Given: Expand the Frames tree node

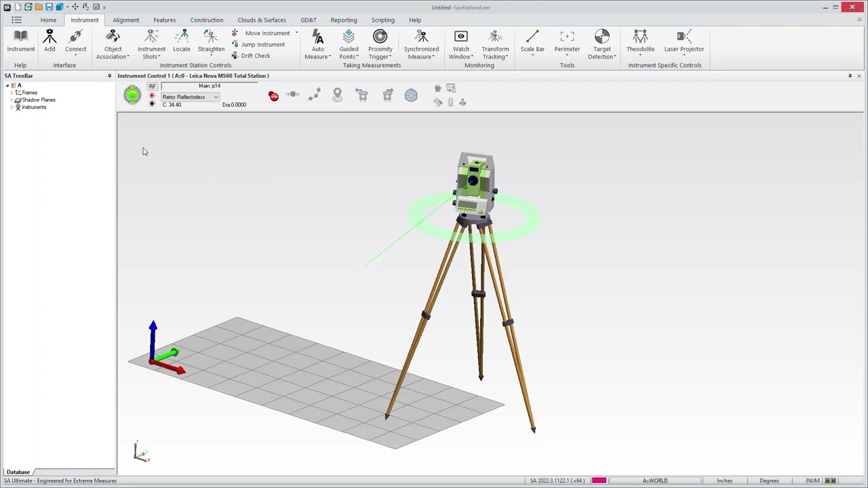Looking at the screenshot, I should tap(12, 93).
